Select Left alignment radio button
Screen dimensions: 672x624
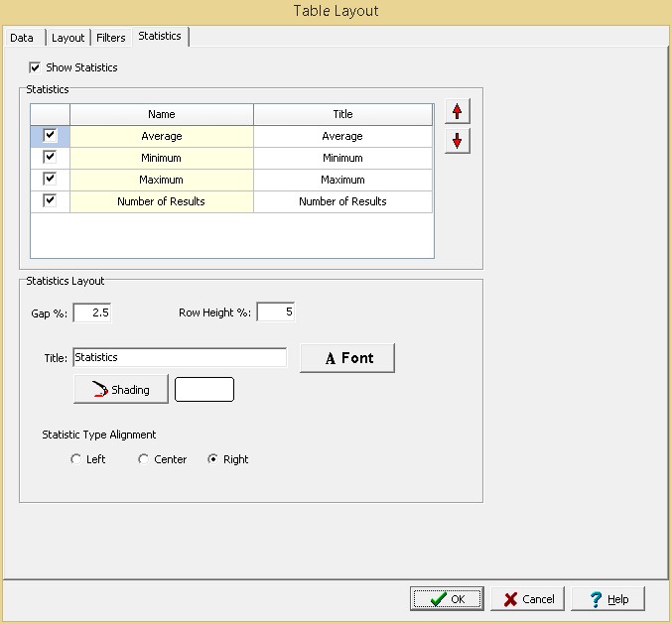click(76, 459)
